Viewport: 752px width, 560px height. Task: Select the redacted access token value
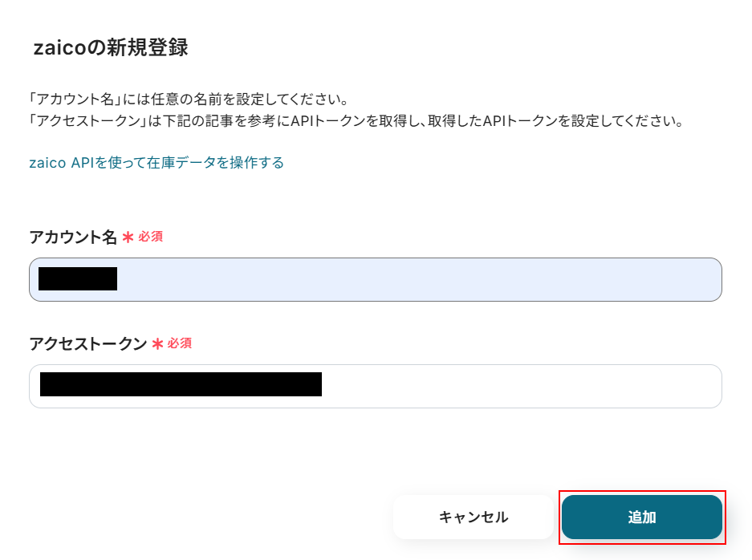181,385
